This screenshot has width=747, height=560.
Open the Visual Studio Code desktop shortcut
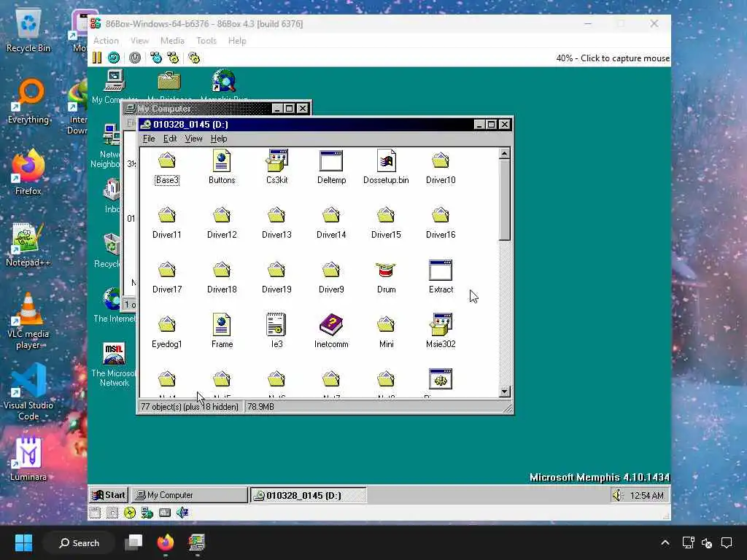(28, 392)
